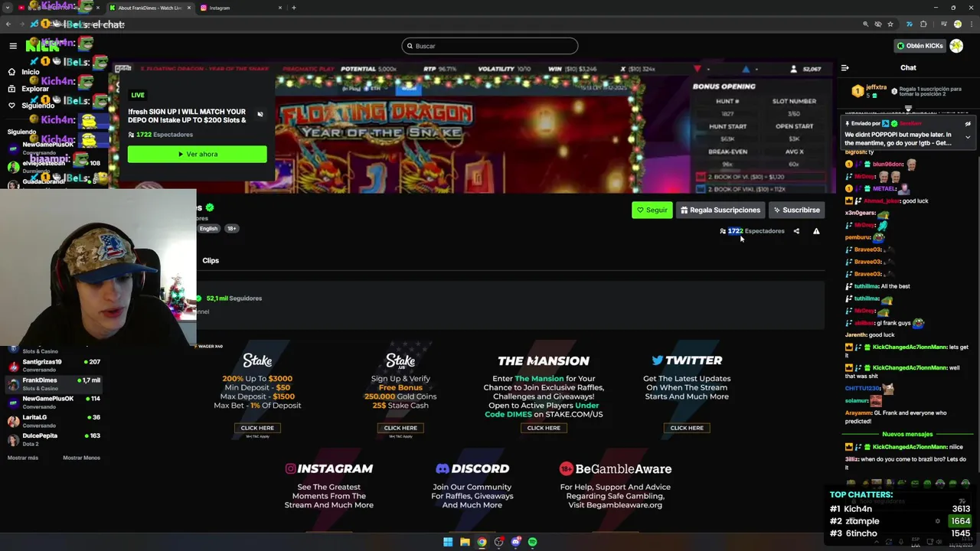980x551 pixels.
Task: Click Mostrar Menos in the sidebar
Action: tap(81, 458)
